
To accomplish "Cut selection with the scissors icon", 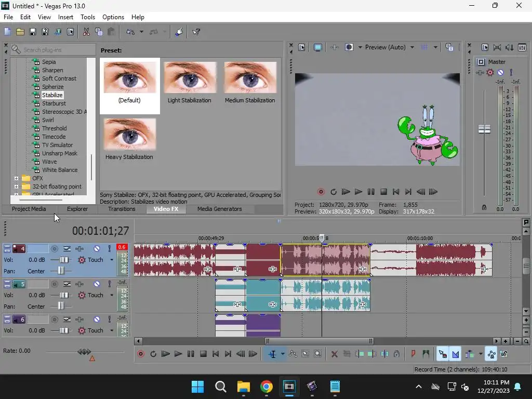I will 86,32.
